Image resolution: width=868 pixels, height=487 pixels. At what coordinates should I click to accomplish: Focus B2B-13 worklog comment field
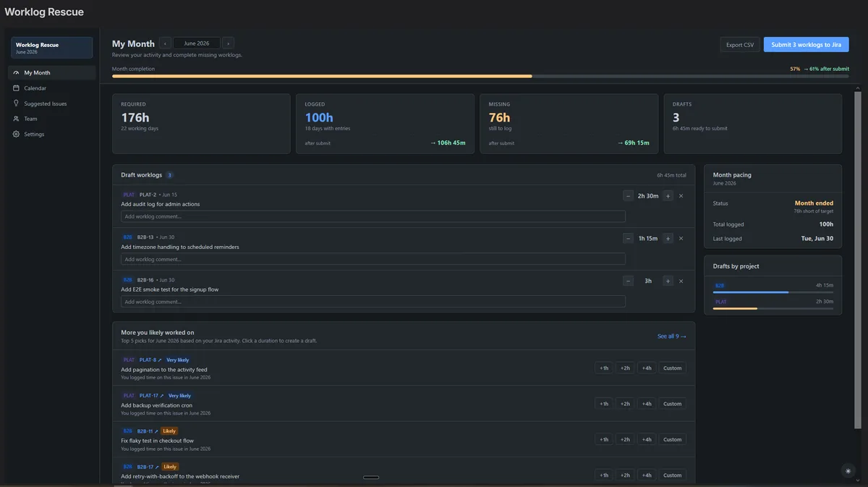(x=373, y=259)
